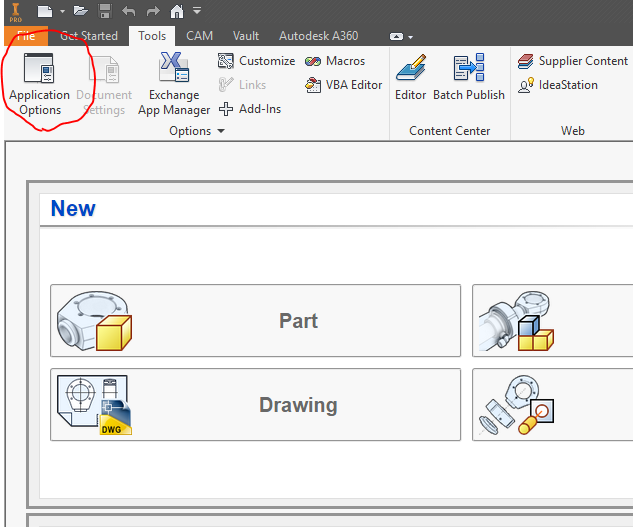
Task: Open the Macros dialog
Action: 335,61
